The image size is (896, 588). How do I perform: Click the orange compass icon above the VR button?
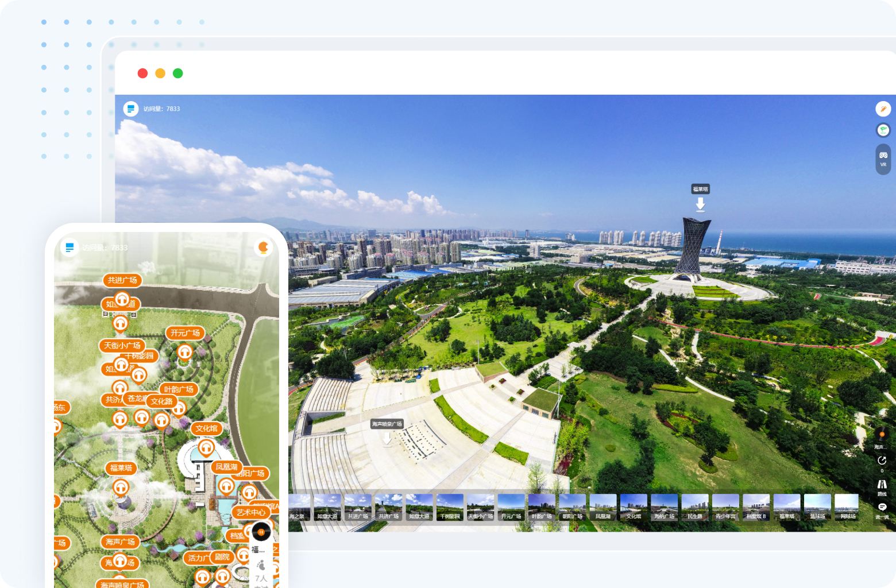click(883, 109)
